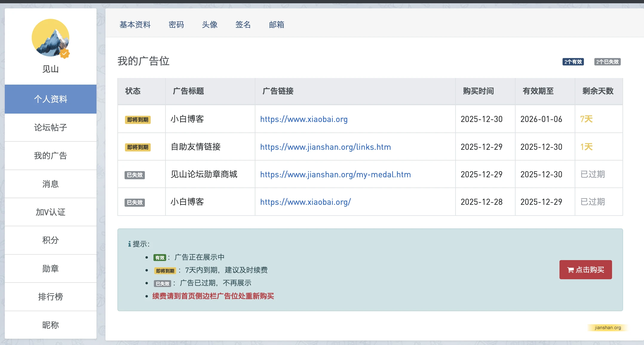Open the 头像 tab
Viewport: 644px width, 345px height.
pyautogui.click(x=210, y=25)
